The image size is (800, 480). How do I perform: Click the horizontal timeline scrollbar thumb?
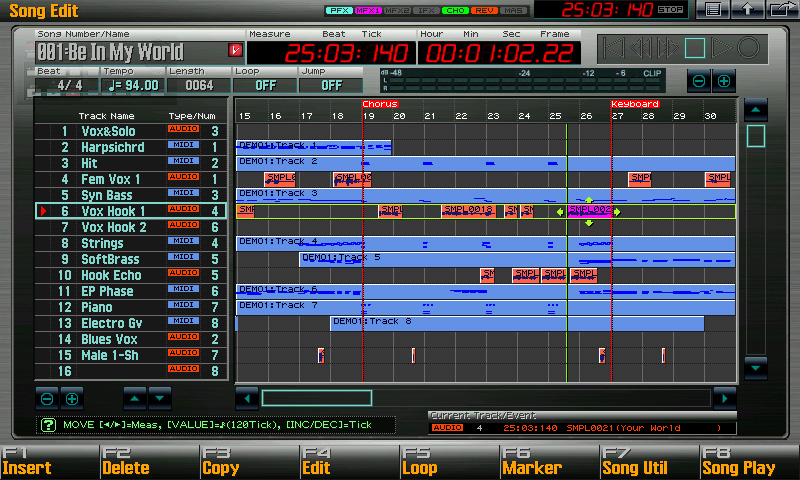(317, 398)
